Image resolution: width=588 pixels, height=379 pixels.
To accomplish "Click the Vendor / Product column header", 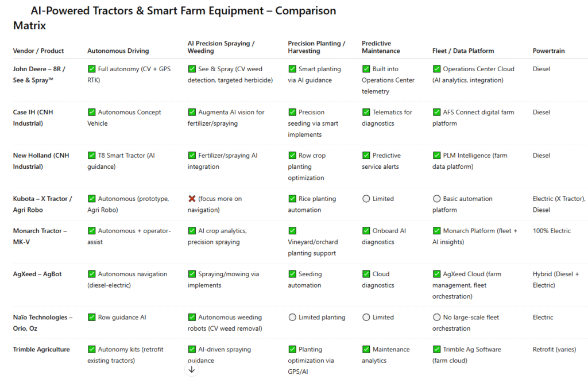I will 38,51.
